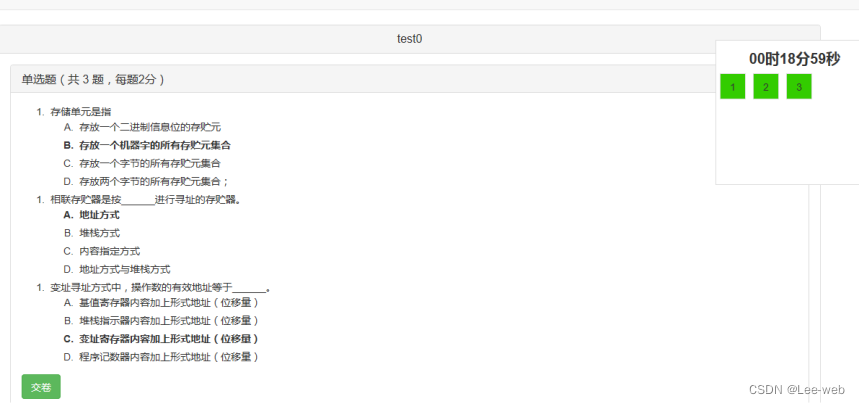Select option B 存放一个机器字的所有存贮元集合
860x404 pixels.
point(147,145)
